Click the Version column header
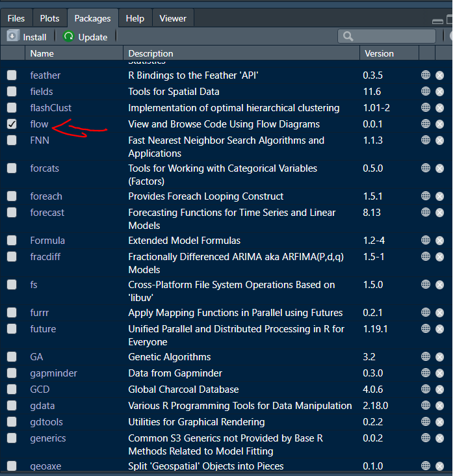The image size is (455, 476). pos(389,53)
